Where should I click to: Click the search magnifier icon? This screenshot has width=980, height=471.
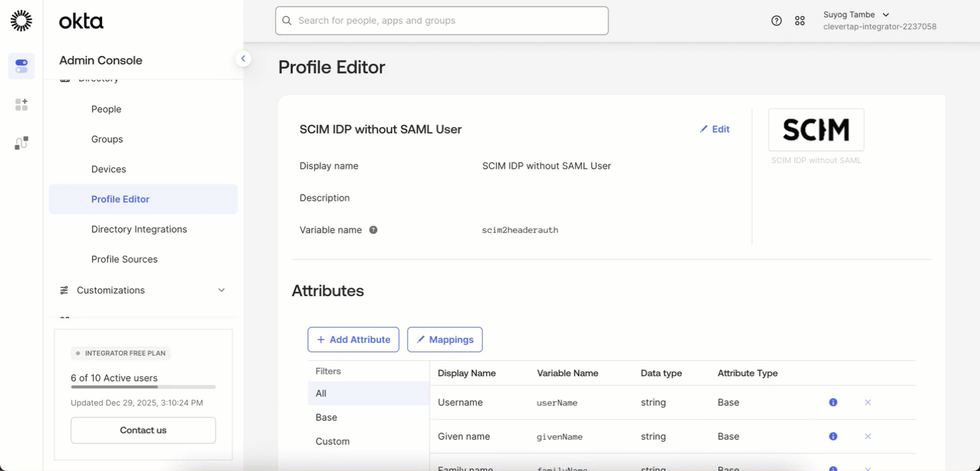pos(287,21)
